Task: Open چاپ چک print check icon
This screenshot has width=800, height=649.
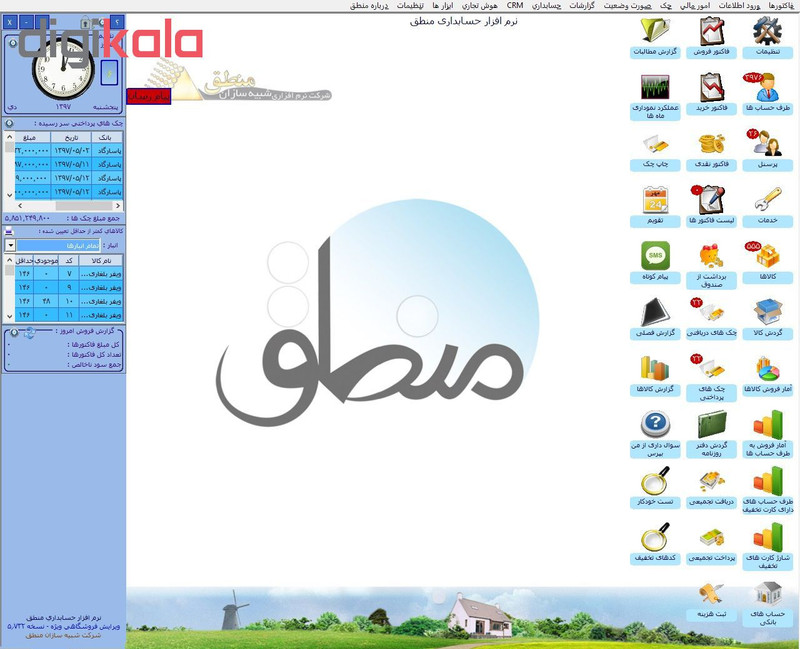Action: (x=655, y=144)
